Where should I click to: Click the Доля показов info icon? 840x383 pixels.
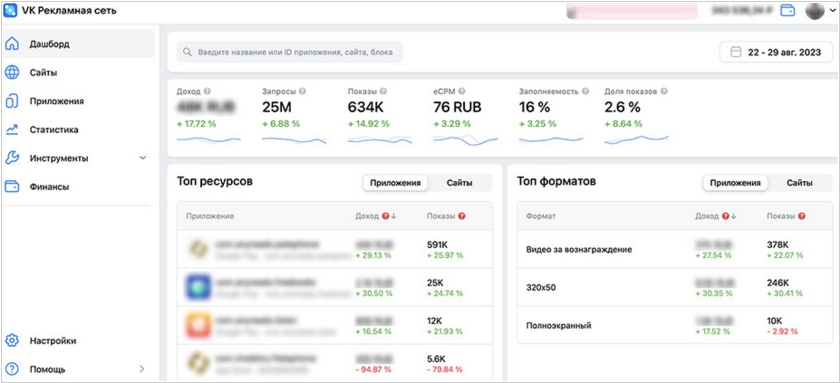(664, 92)
